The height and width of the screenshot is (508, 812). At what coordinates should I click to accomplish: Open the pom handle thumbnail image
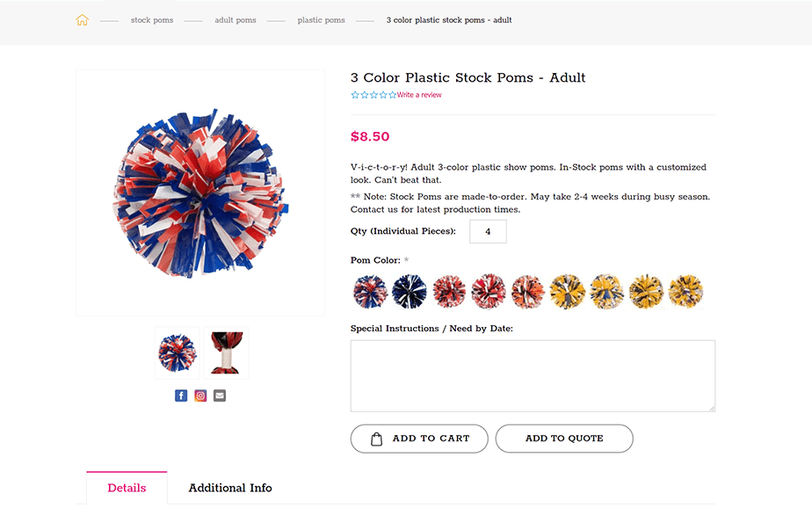coord(226,352)
